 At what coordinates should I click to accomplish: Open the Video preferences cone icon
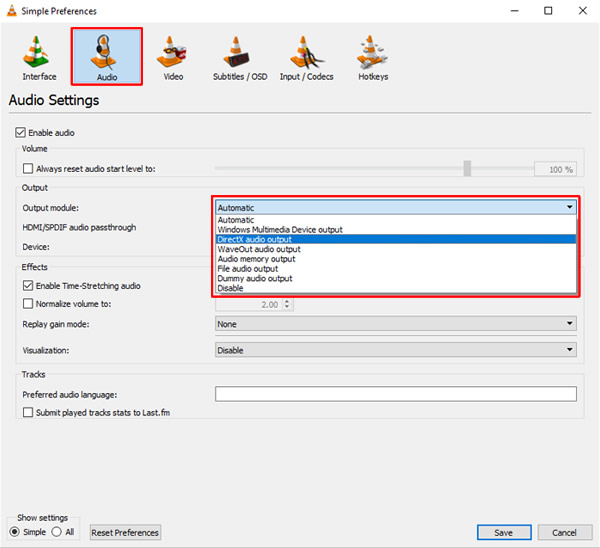172,52
